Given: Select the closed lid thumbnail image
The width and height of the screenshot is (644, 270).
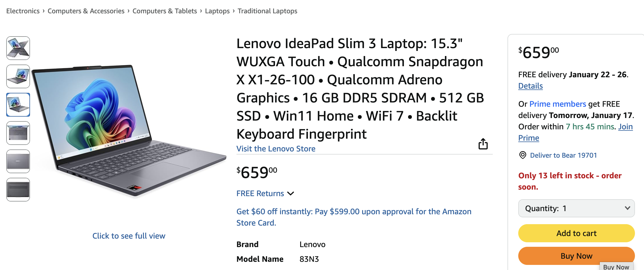Looking at the screenshot, I should [x=18, y=161].
